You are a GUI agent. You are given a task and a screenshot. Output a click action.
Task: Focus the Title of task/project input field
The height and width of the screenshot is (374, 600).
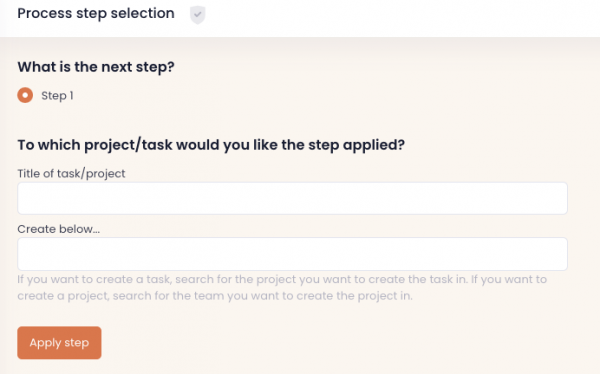click(292, 198)
